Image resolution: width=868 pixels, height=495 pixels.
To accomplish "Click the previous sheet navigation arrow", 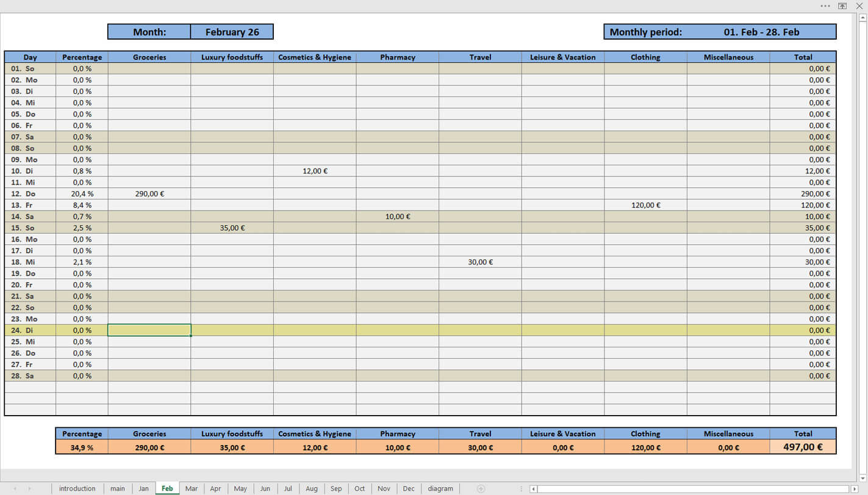I will click(15, 489).
